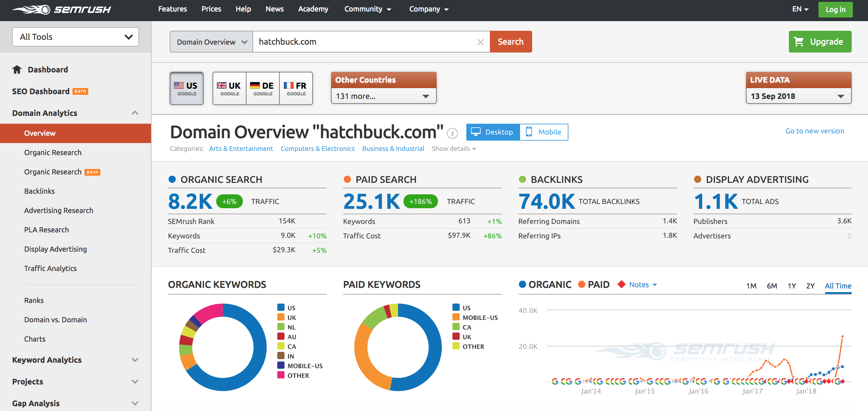The height and width of the screenshot is (411, 868).
Task: Open the Community menu dropdown
Action: 367,9
